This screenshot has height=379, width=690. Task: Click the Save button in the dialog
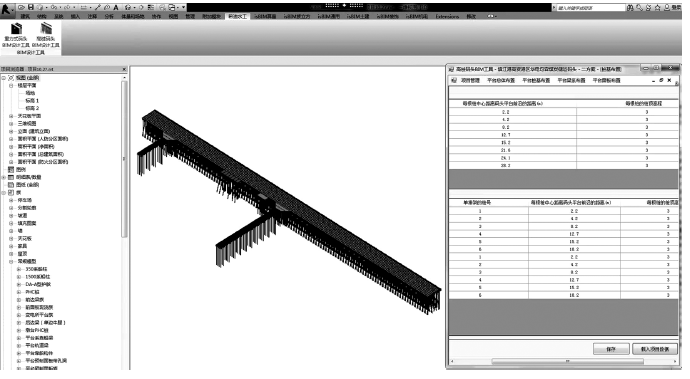611,349
